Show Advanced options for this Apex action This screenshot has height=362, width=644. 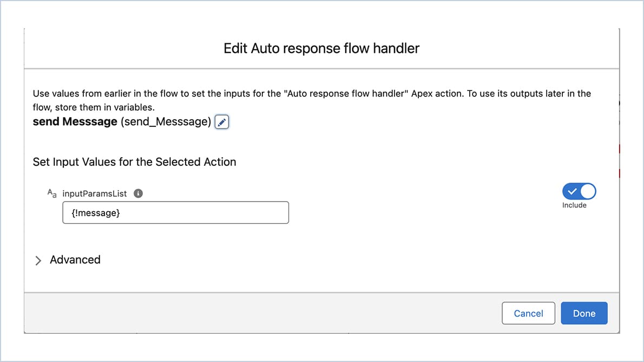pyautogui.click(x=75, y=260)
